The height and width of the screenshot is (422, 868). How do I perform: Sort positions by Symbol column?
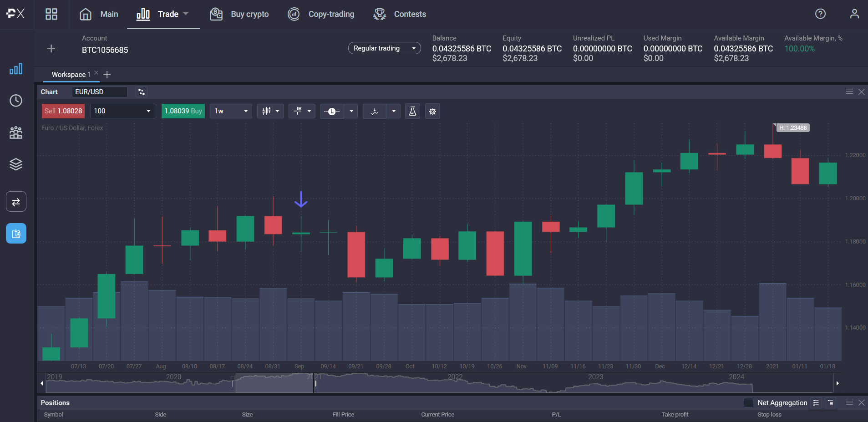coord(53,415)
